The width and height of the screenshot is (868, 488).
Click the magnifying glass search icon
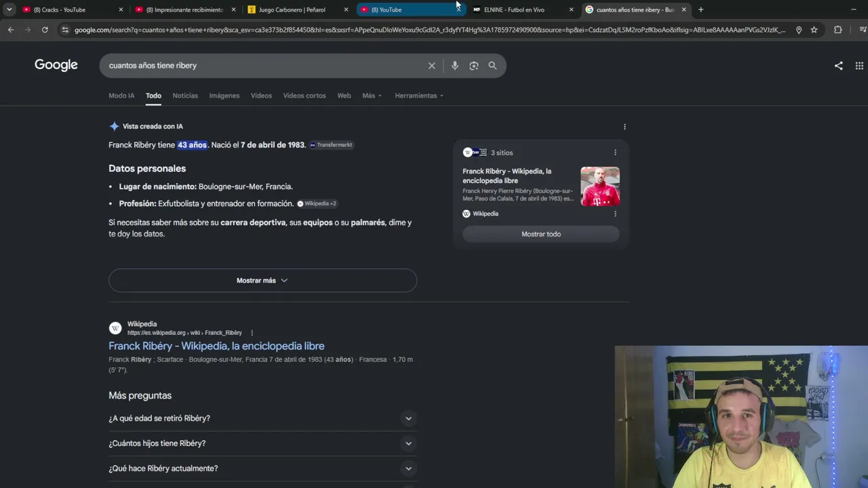pos(493,66)
